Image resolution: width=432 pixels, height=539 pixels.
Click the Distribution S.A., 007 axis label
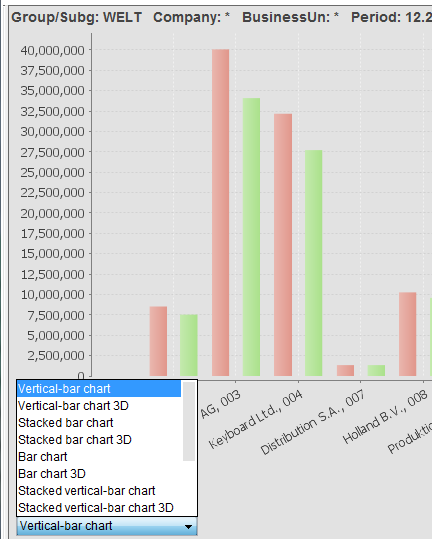(x=312, y=422)
